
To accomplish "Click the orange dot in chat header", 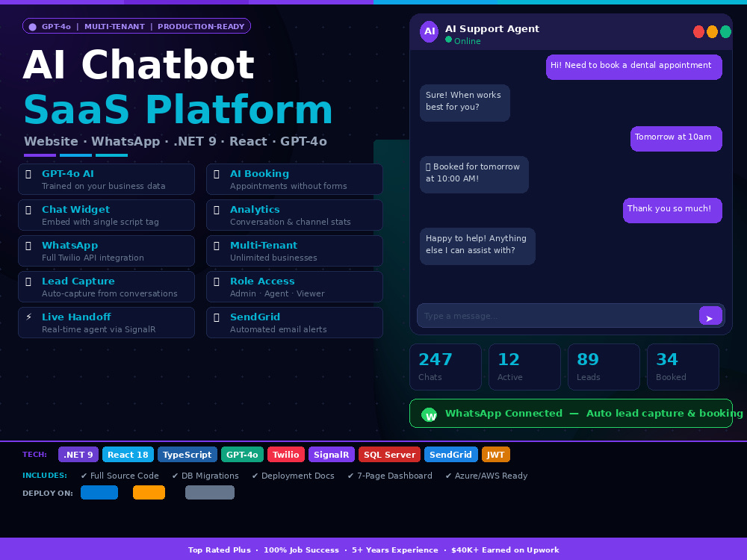I will point(712,31).
